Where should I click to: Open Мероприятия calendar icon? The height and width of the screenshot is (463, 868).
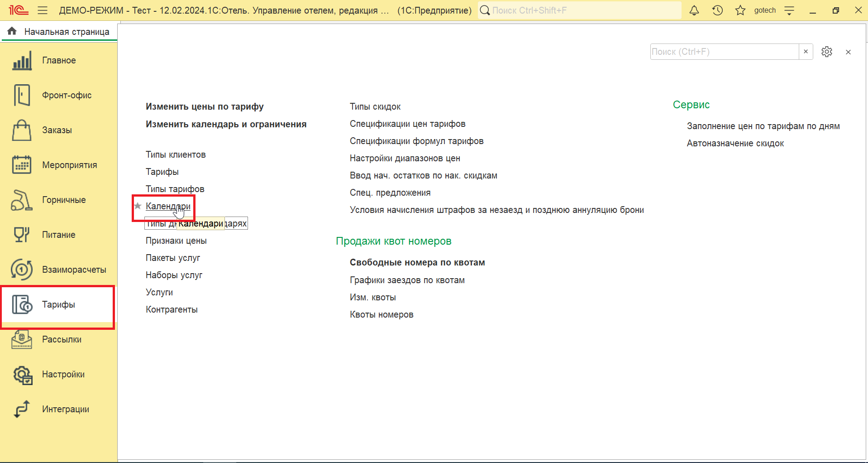(x=22, y=165)
